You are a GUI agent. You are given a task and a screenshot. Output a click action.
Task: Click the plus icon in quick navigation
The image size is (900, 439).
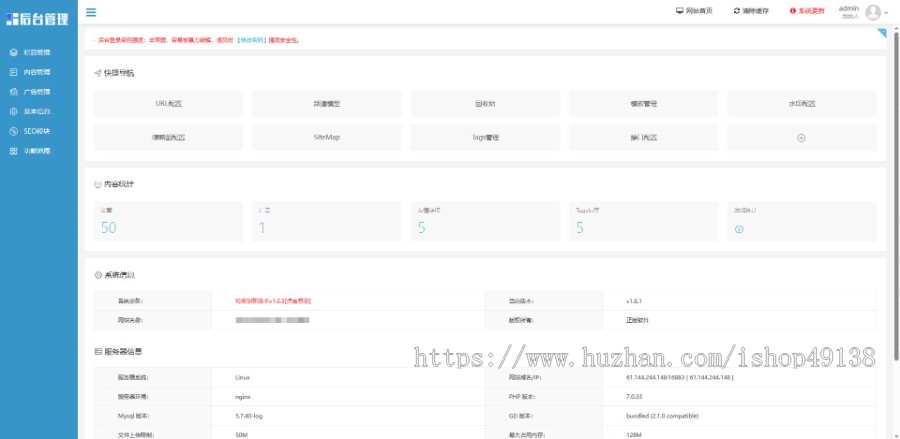(x=802, y=138)
